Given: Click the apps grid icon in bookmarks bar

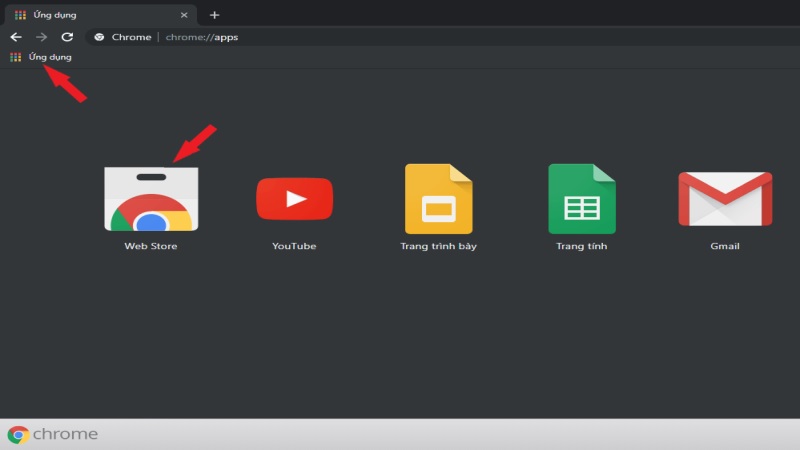Looking at the screenshot, I should pos(16,57).
